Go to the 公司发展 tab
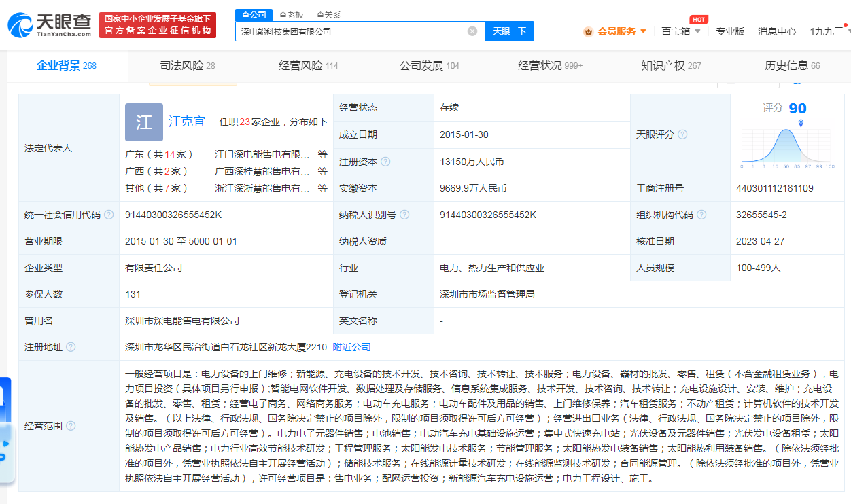 pyautogui.click(x=429, y=66)
